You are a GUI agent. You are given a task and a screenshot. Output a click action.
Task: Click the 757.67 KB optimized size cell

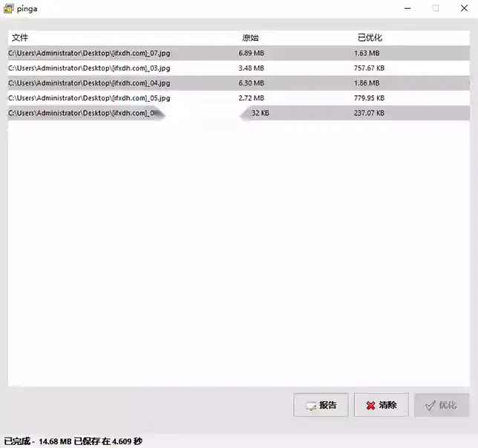(369, 68)
